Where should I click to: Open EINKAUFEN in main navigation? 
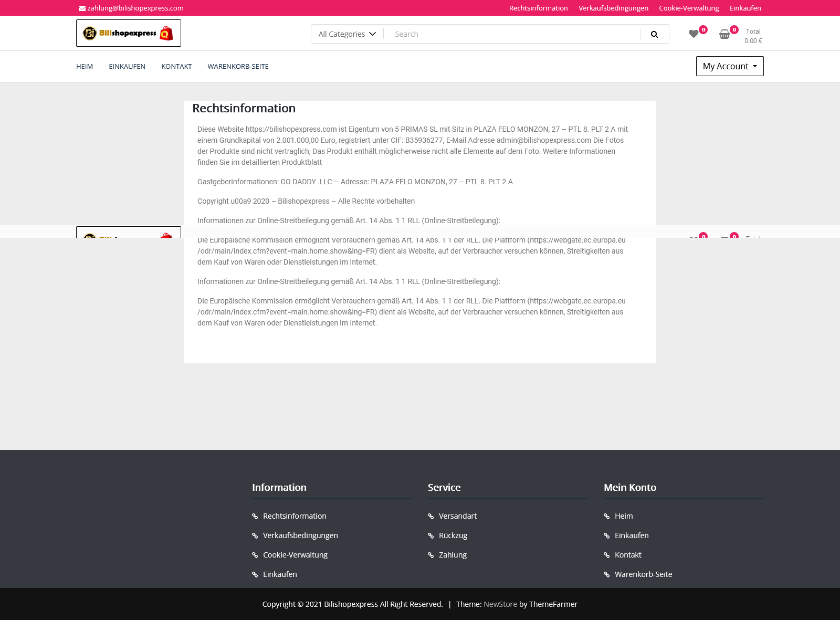(x=127, y=67)
